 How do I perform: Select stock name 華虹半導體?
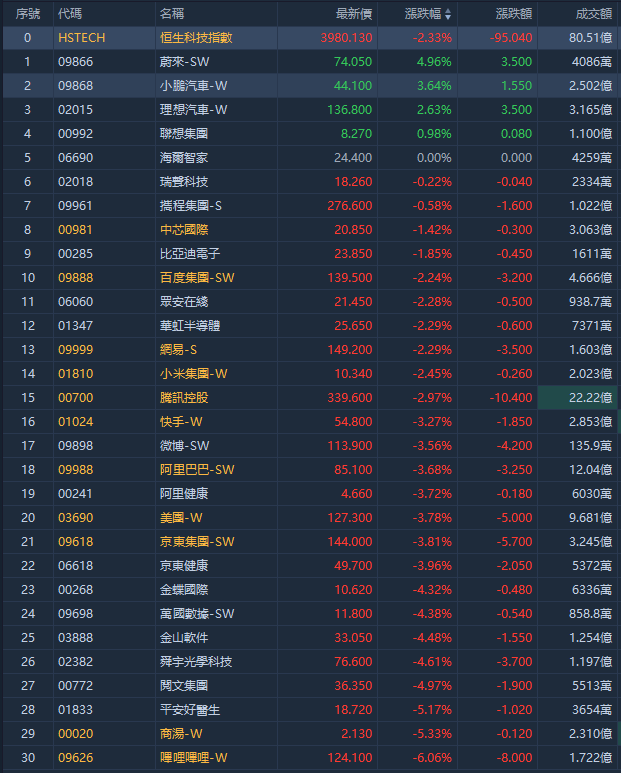point(190,326)
